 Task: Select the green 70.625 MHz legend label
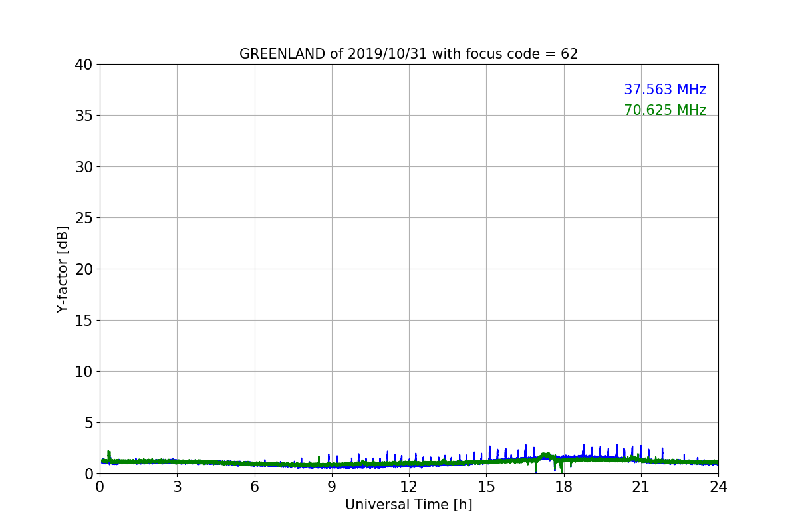coord(665,110)
